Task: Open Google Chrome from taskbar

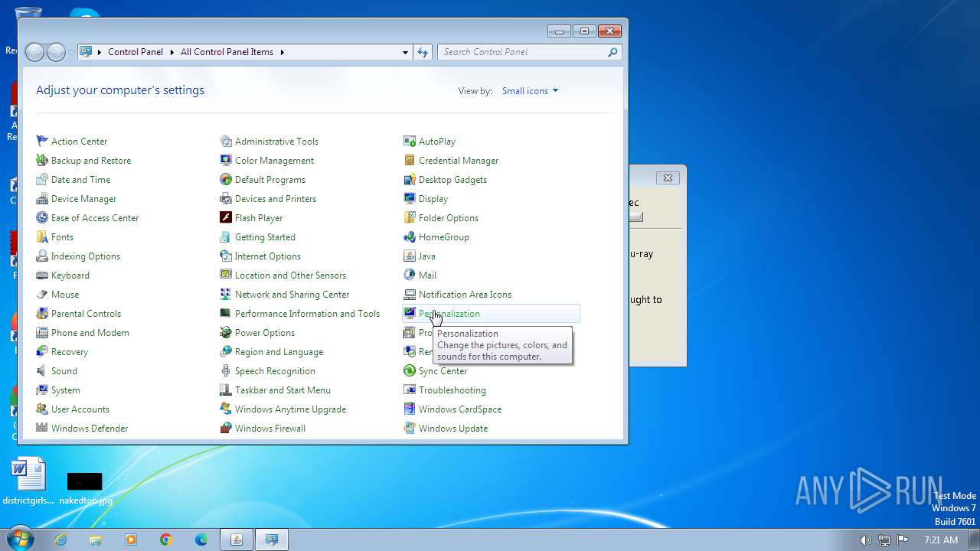Action: click(166, 540)
